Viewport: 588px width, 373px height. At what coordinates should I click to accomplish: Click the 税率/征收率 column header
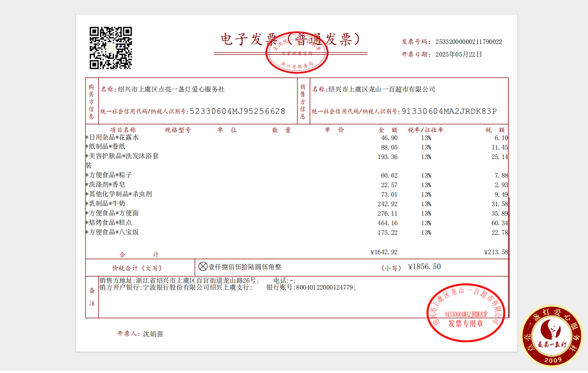(425, 130)
